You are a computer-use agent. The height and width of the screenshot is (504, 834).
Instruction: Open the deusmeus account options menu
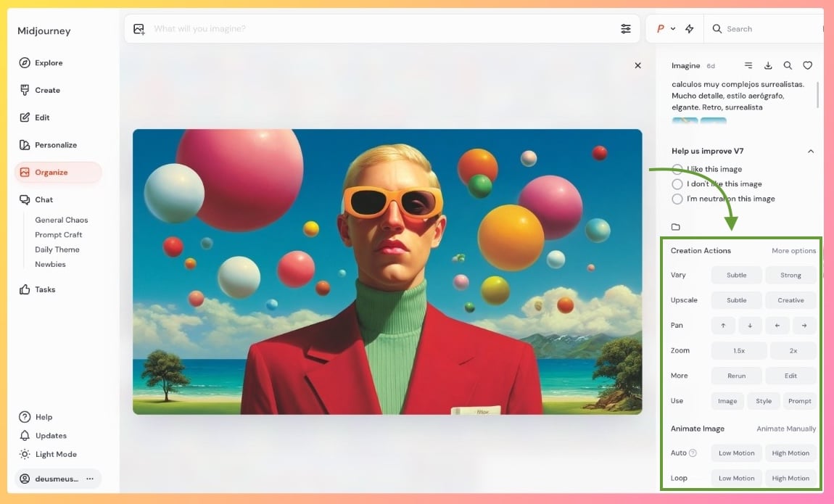tap(90, 479)
